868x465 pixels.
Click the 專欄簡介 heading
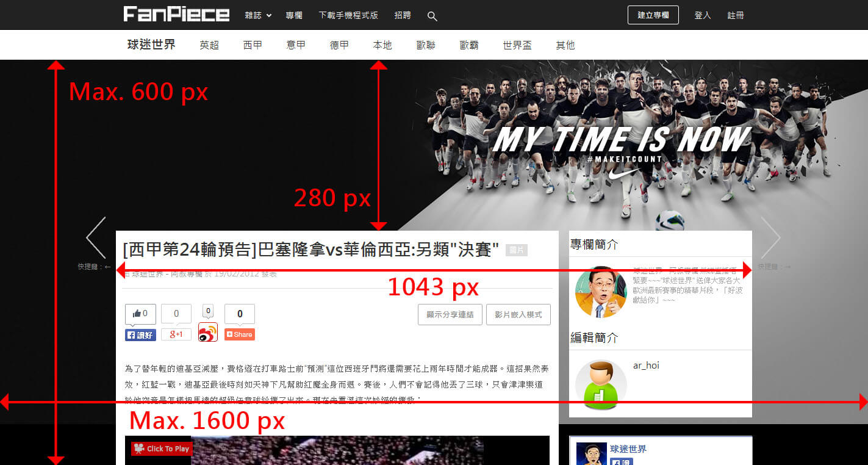(594, 245)
